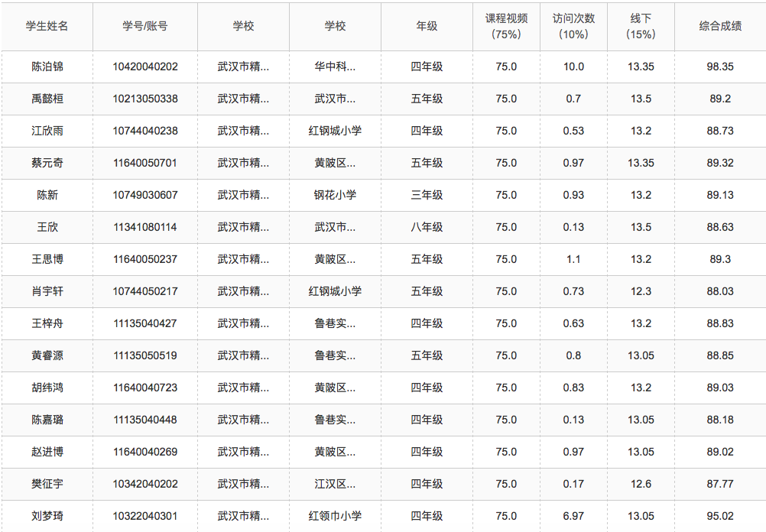Click visit count value 6.97
The width and height of the screenshot is (766, 532).
(573, 516)
